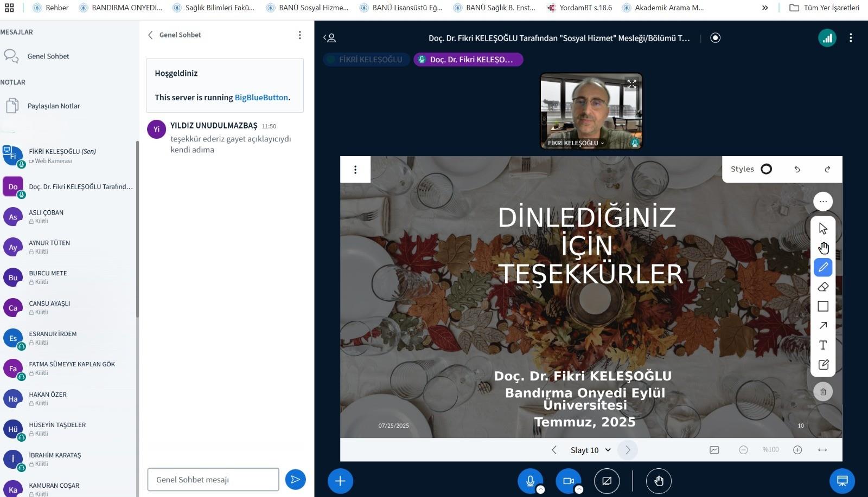Open chat options three-dot menu
Viewport: 868px width, 497px height.
click(299, 35)
